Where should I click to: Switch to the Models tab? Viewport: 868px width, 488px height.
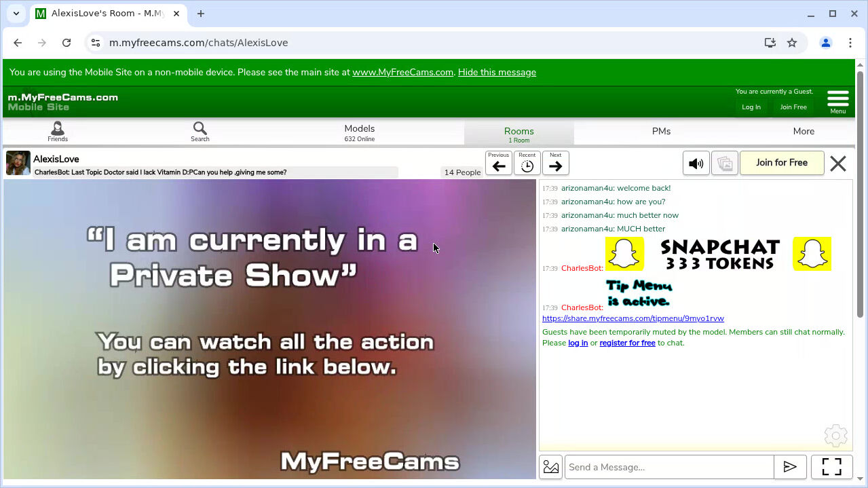pyautogui.click(x=359, y=132)
